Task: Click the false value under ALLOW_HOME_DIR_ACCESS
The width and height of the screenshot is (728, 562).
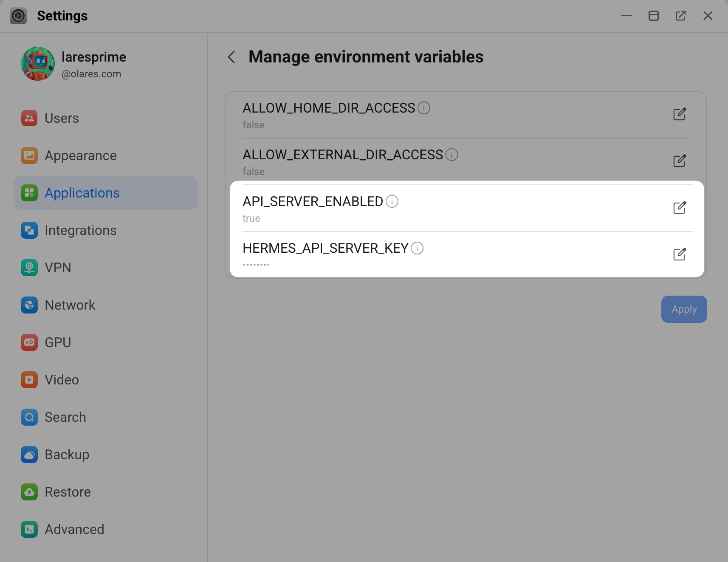Action: [x=254, y=125]
